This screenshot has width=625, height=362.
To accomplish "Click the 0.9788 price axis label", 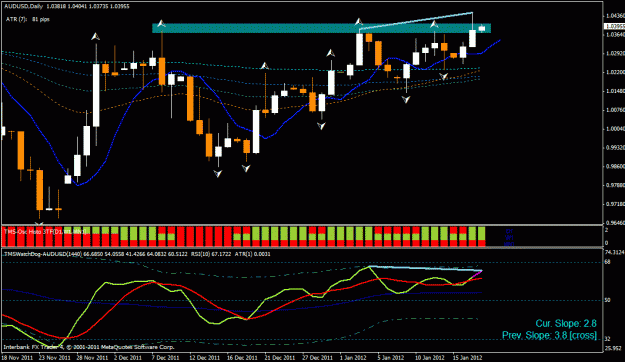I will pyautogui.click(x=615, y=185).
